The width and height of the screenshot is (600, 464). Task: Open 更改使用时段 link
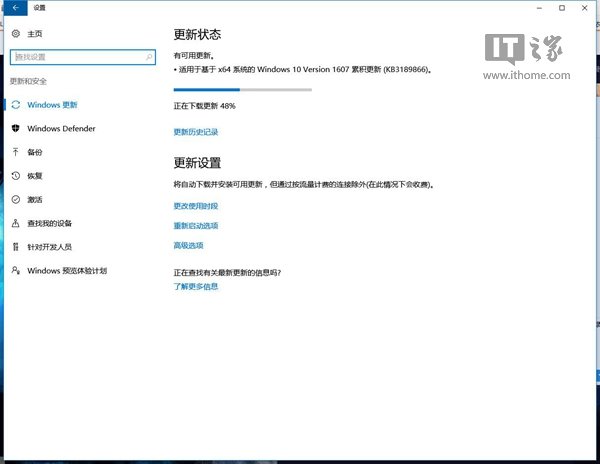click(x=196, y=206)
